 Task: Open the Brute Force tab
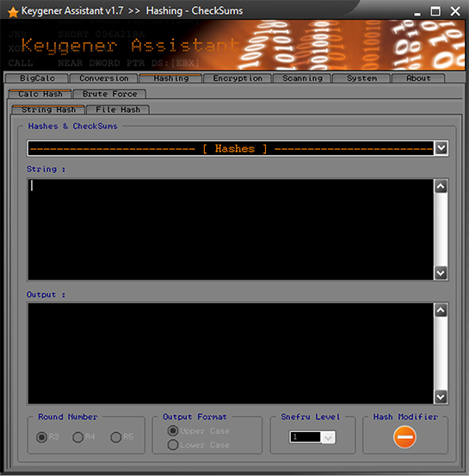pos(110,94)
